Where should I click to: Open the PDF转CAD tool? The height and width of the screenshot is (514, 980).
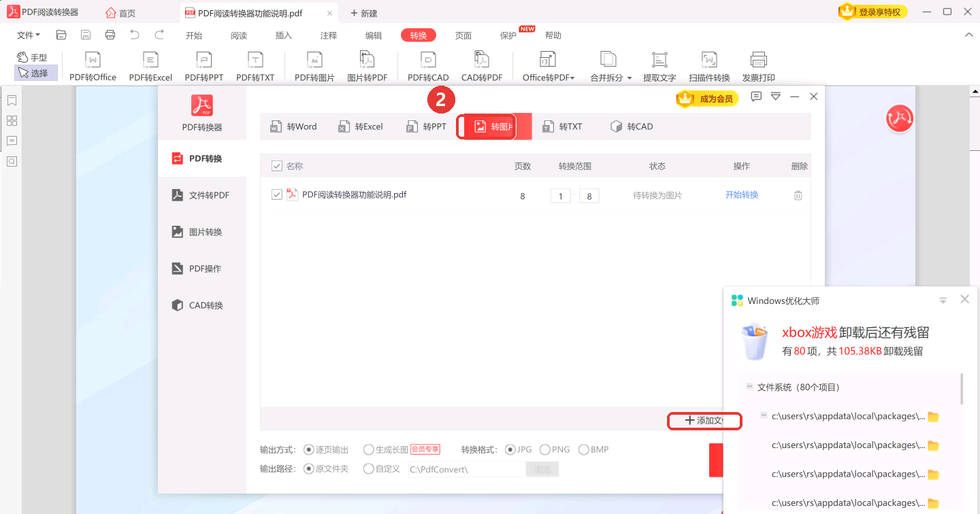(428, 67)
